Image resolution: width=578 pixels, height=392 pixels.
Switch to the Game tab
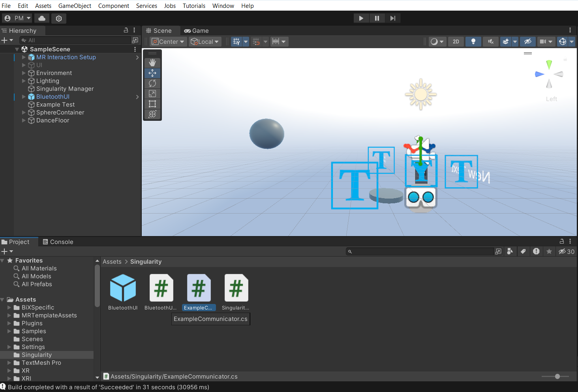[x=197, y=30]
